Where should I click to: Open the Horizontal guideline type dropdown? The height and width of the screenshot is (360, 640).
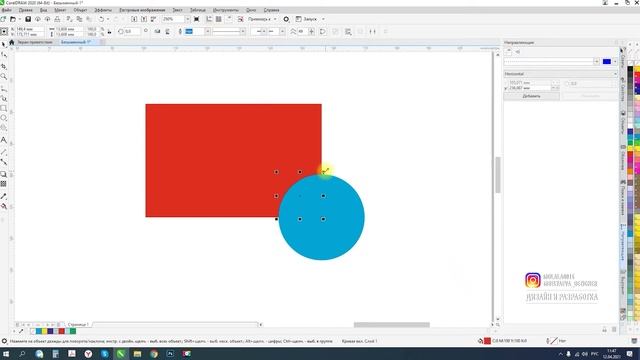(x=561, y=74)
